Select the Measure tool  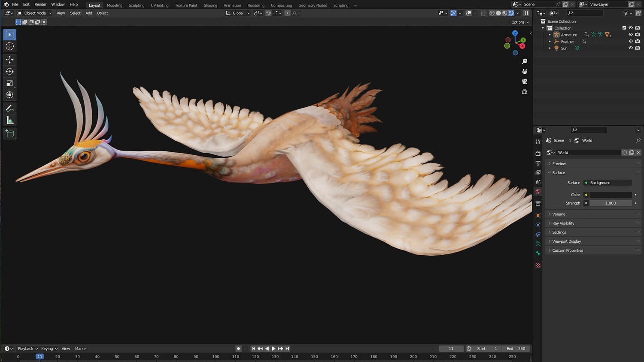[x=9, y=121]
